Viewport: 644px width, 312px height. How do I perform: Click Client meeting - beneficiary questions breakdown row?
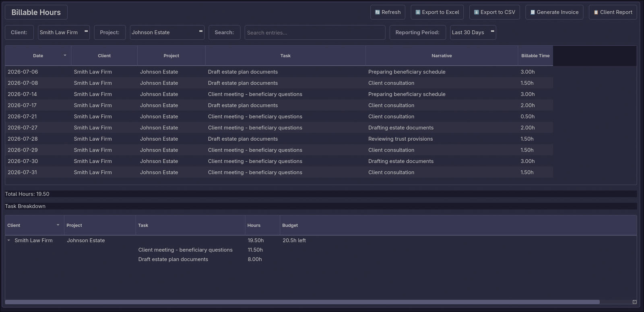(186, 250)
